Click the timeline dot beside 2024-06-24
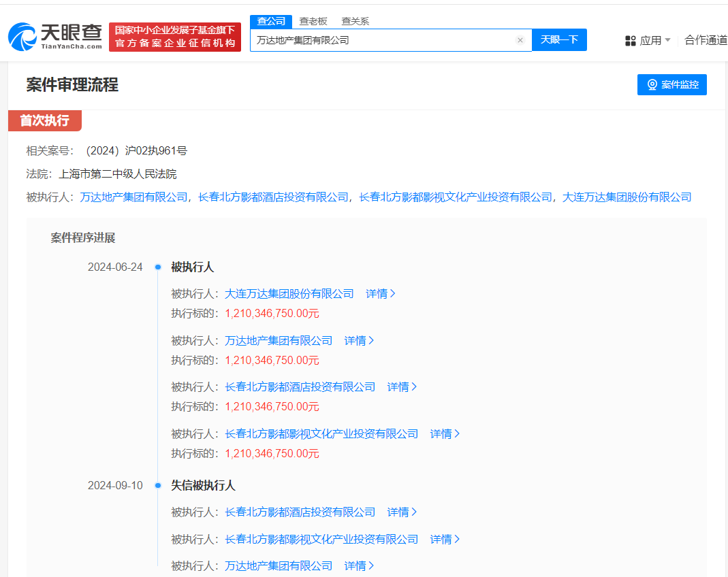The width and height of the screenshot is (728, 577). [158, 267]
